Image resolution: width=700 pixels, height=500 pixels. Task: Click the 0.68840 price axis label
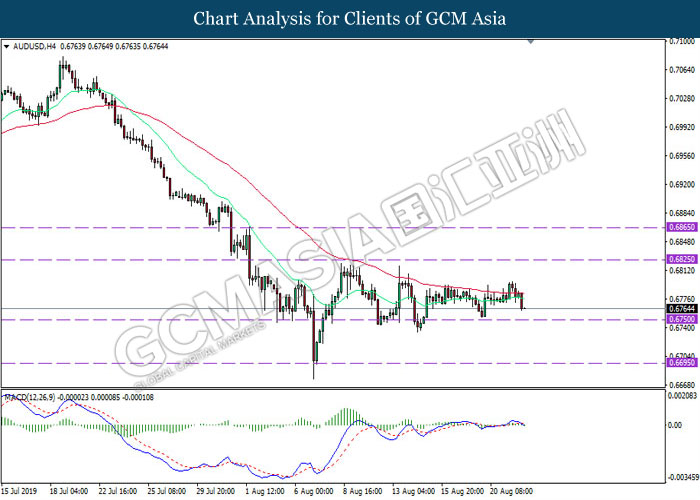coord(683,213)
